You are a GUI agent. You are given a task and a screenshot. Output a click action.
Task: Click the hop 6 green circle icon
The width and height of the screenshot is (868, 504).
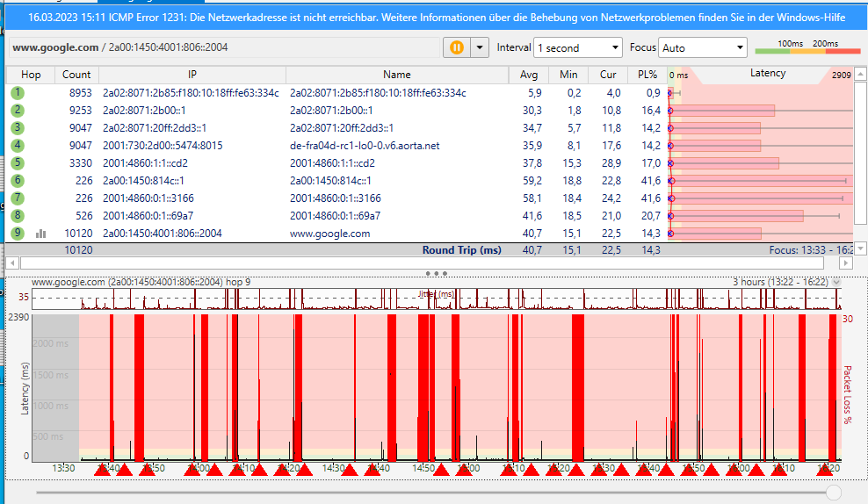tap(18, 181)
